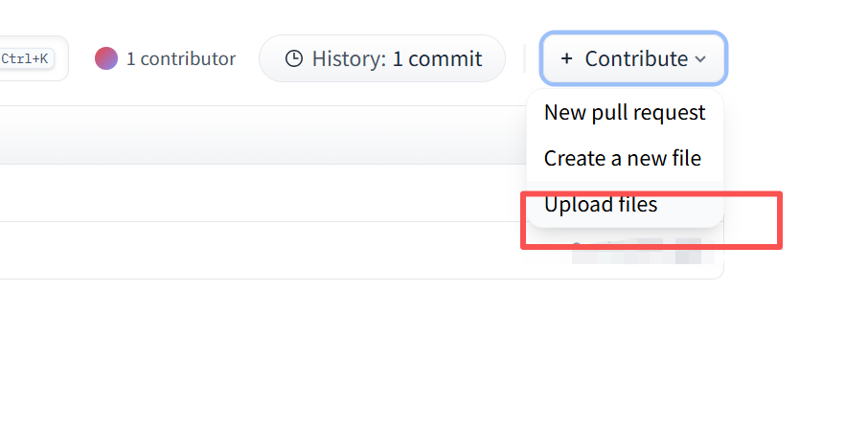Click the plus icon beside Contribute
This screenshot has height=425, width=868.
(566, 59)
